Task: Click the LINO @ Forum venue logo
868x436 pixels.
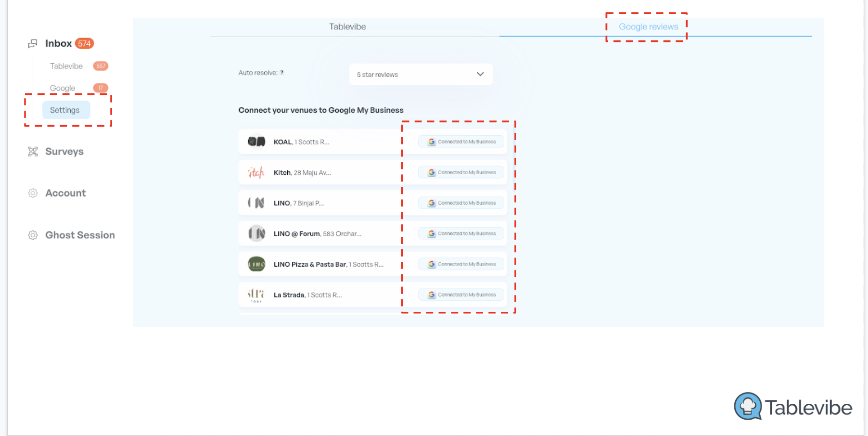Action: click(x=256, y=233)
